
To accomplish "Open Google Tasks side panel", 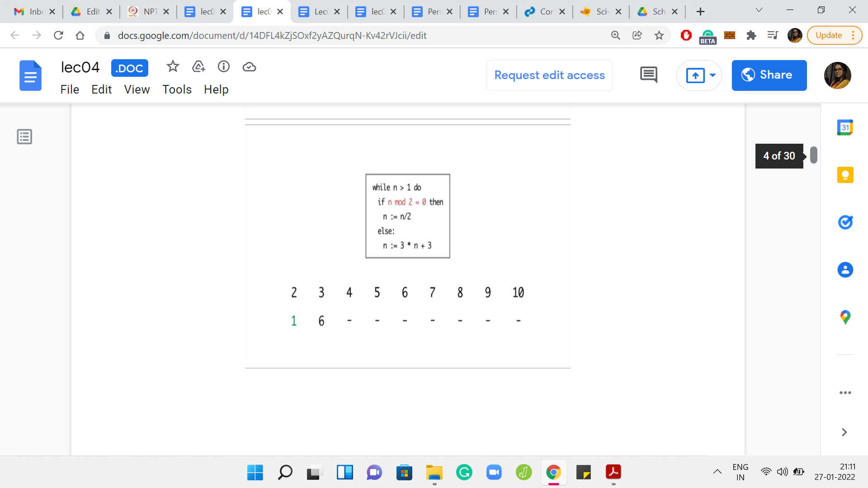I will [x=845, y=222].
